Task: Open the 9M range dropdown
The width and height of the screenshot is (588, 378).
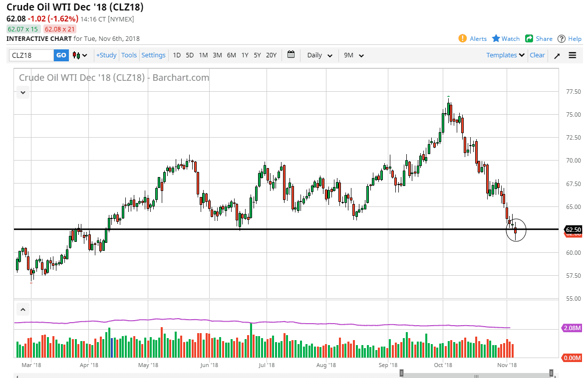Action: pos(353,55)
